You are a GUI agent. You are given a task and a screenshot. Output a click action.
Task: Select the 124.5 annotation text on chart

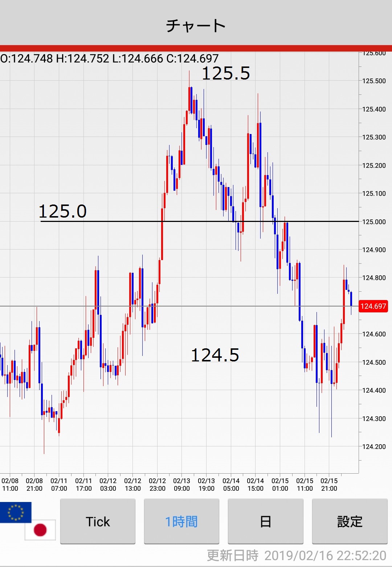click(215, 355)
